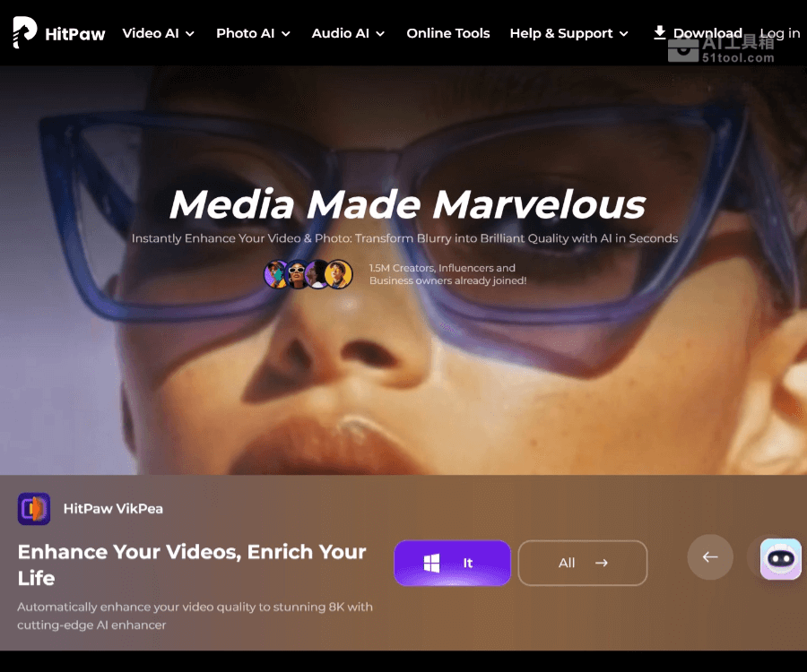The width and height of the screenshot is (807, 672).
Task: Click the avatar wearing white sunglasses
Action: pyautogui.click(x=297, y=274)
